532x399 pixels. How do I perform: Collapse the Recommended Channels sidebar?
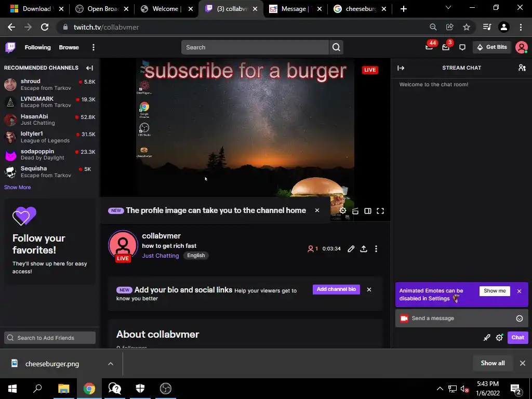89,68
